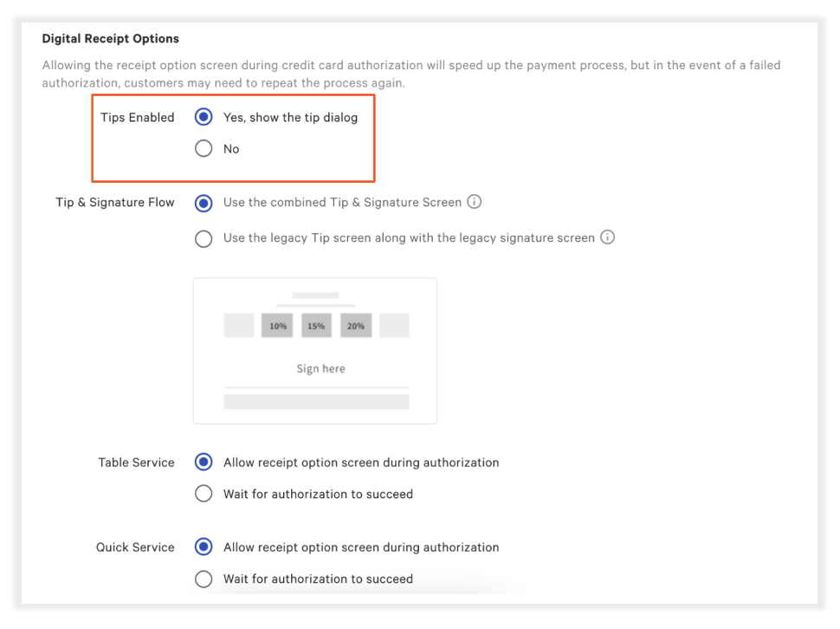Click the Digital Receipt Options heading
The image size is (840, 629).
pyautogui.click(x=110, y=38)
